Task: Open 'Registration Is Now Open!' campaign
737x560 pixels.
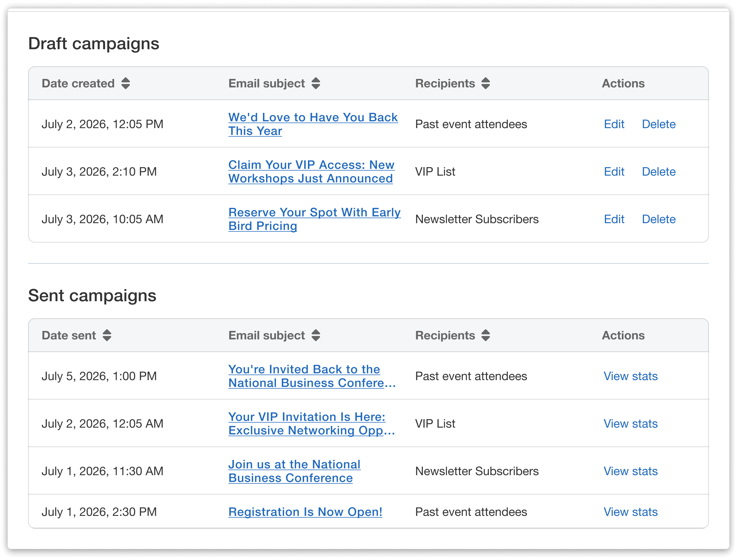Action: (305, 512)
